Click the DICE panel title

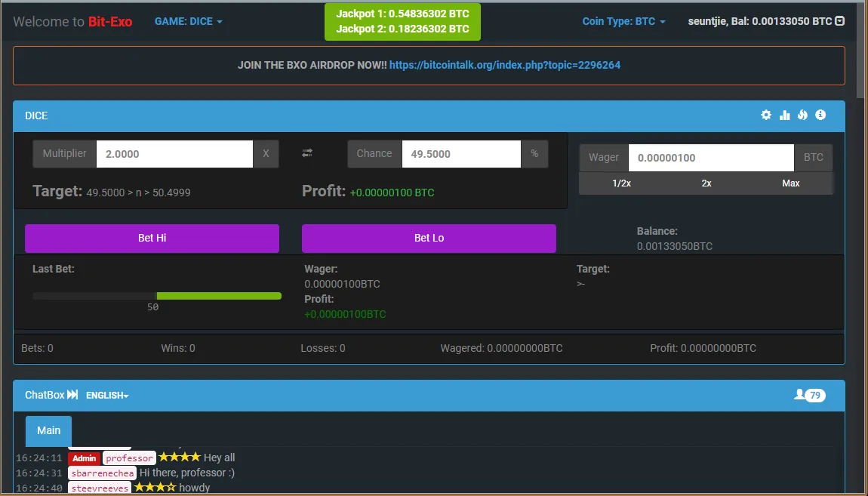click(36, 116)
